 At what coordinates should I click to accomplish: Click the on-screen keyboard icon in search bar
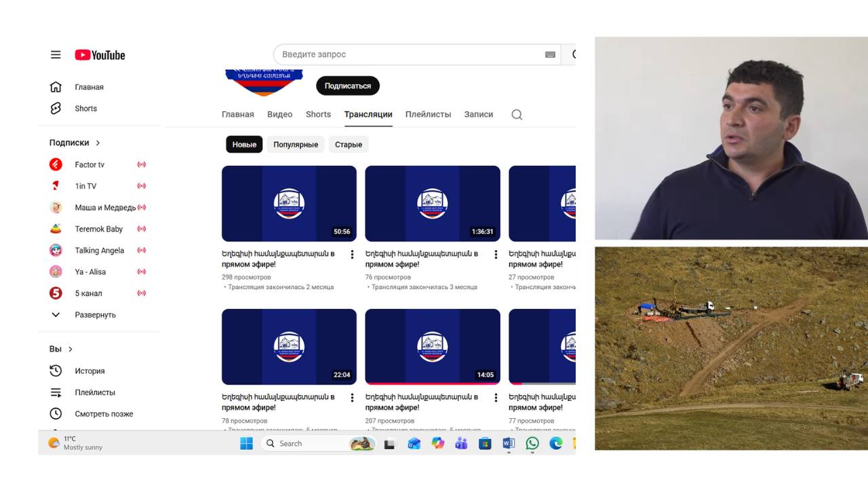(x=550, y=55)
